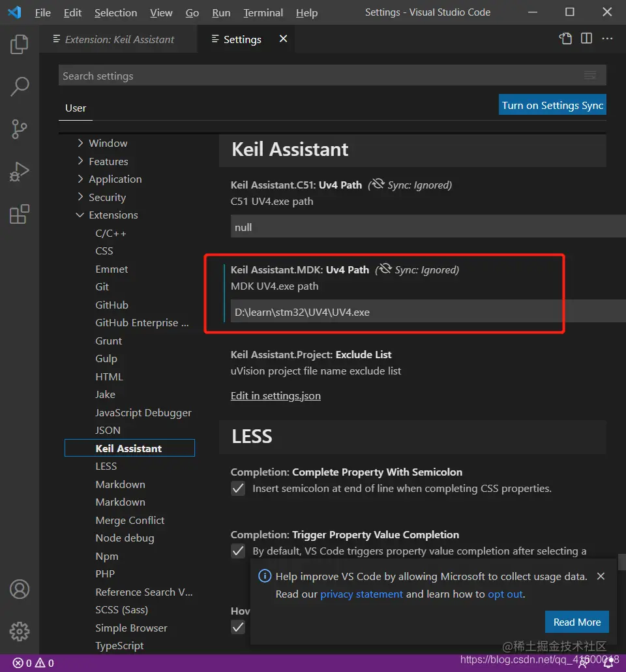Select Node debug in extensions list
This screenshot has width=626, height=672.
pyautogui.click(x=125, y=538)
